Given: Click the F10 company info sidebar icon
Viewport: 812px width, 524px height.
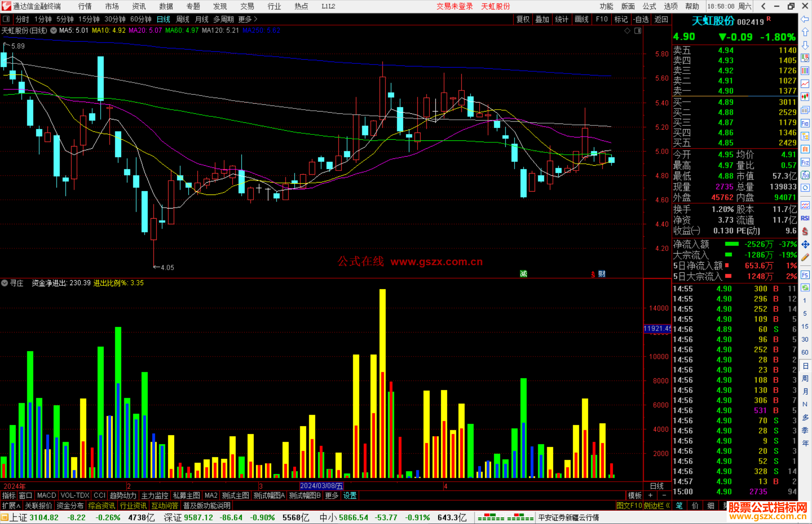Looking at the screenshot, I should [805, 123].
